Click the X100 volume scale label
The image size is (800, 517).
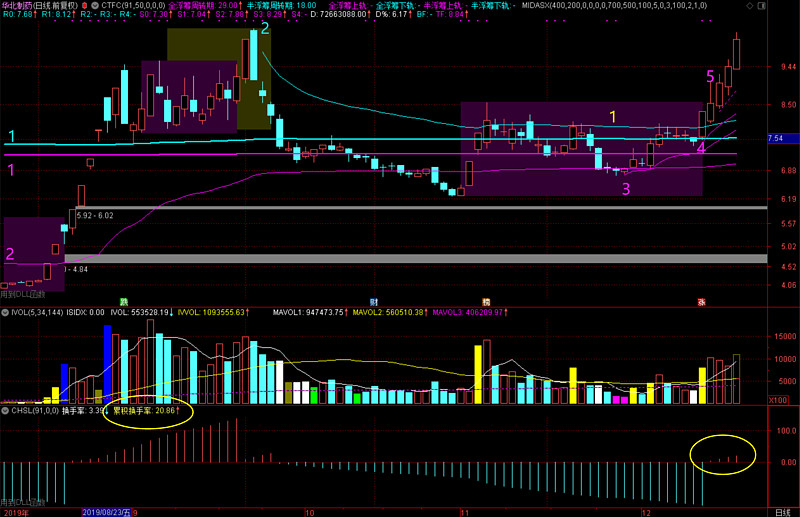[778, 400]
